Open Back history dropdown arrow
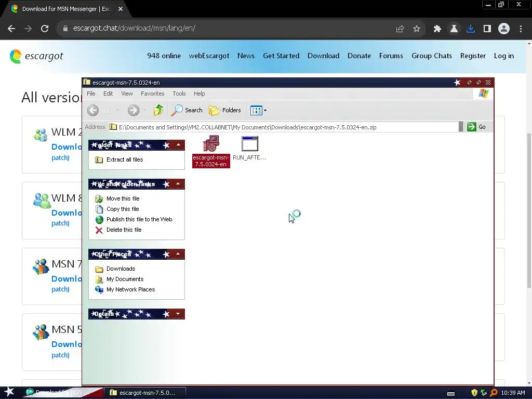Image resolution: width=532 pixels, height=399 pixels. click(x=118, y=110)
